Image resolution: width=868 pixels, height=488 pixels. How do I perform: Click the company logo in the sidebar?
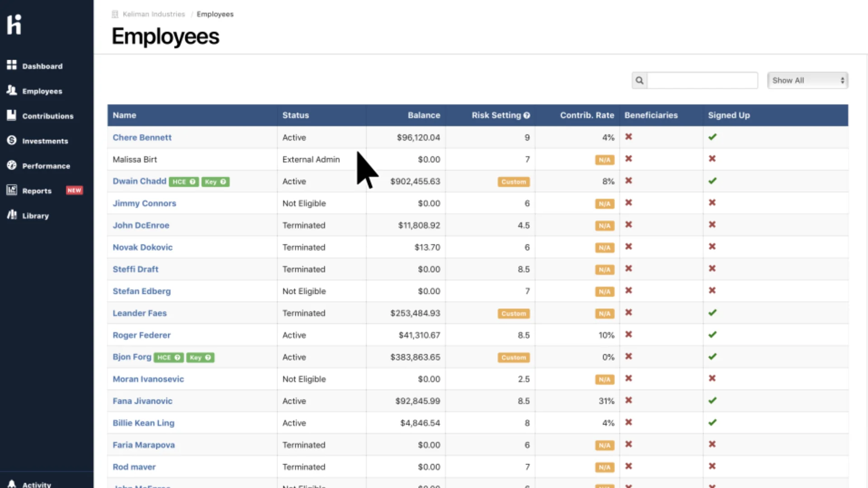point(14,24)
